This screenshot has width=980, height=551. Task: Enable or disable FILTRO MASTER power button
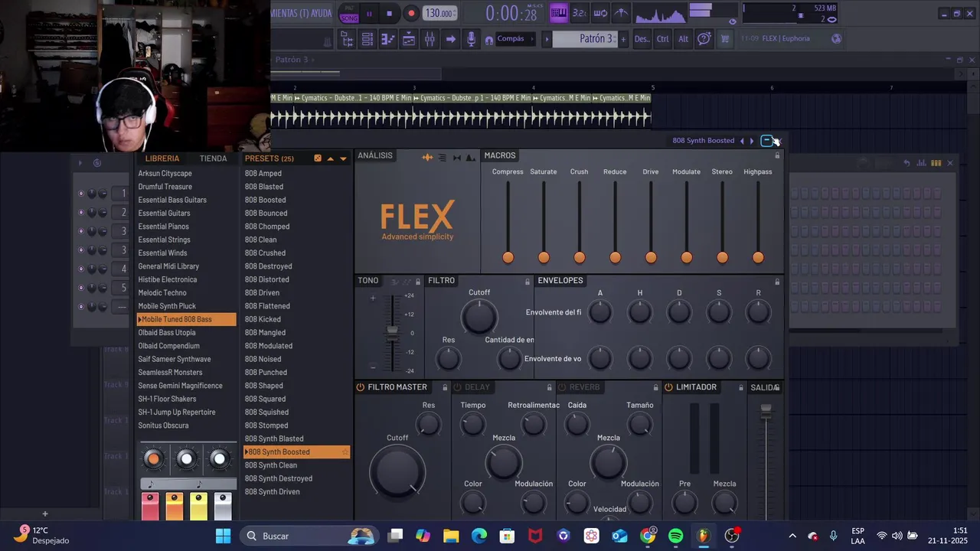coord(361,387)
